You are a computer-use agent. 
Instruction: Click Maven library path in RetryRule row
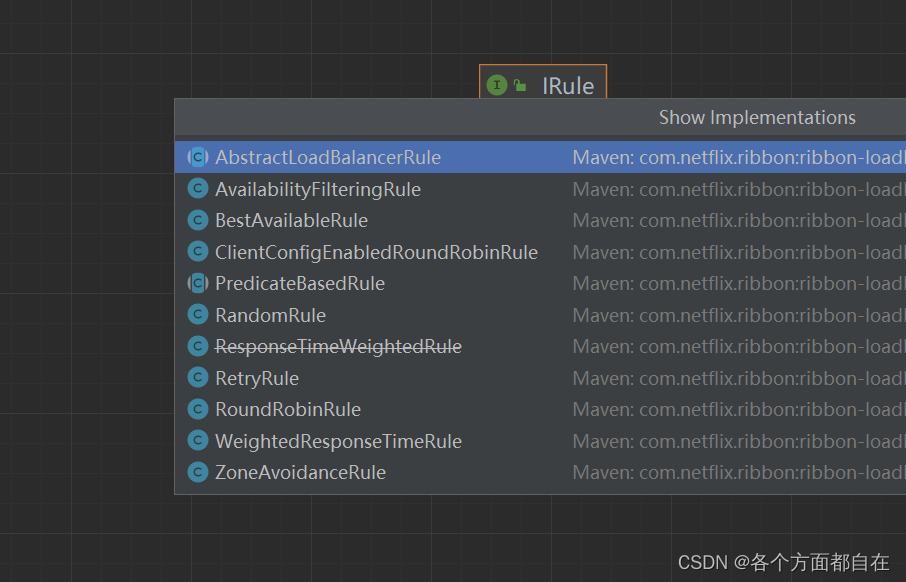point(739,379)
